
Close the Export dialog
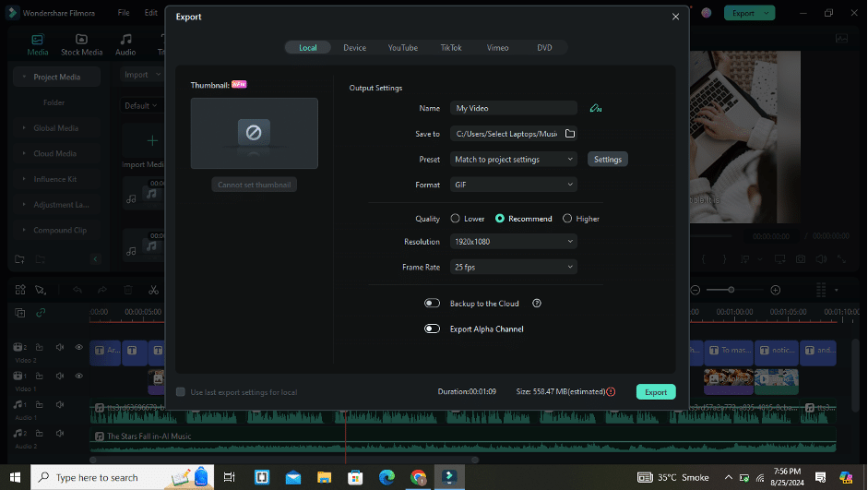tap(675, 17)
